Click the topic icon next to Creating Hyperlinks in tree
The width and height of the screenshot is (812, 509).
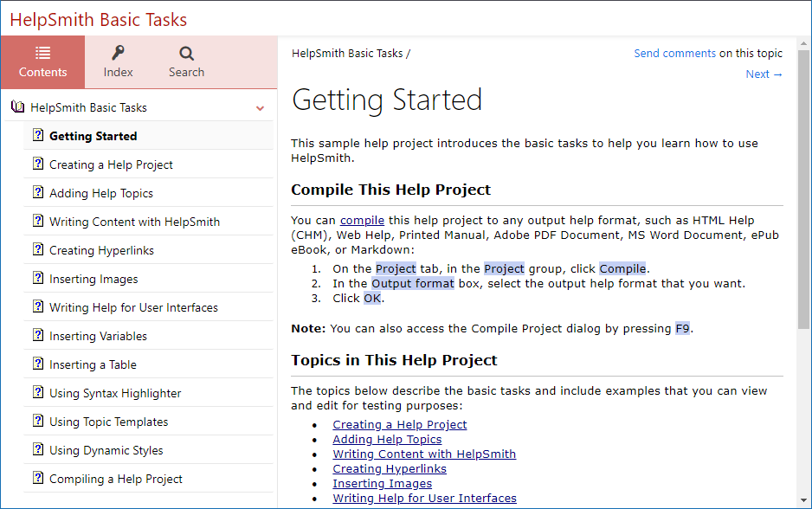click(38, 249)
